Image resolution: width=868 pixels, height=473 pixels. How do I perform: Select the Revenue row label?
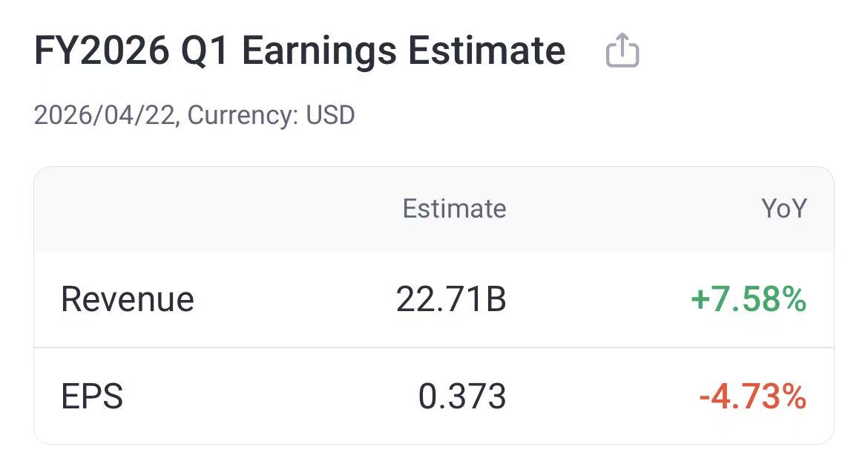coord(127,299)
